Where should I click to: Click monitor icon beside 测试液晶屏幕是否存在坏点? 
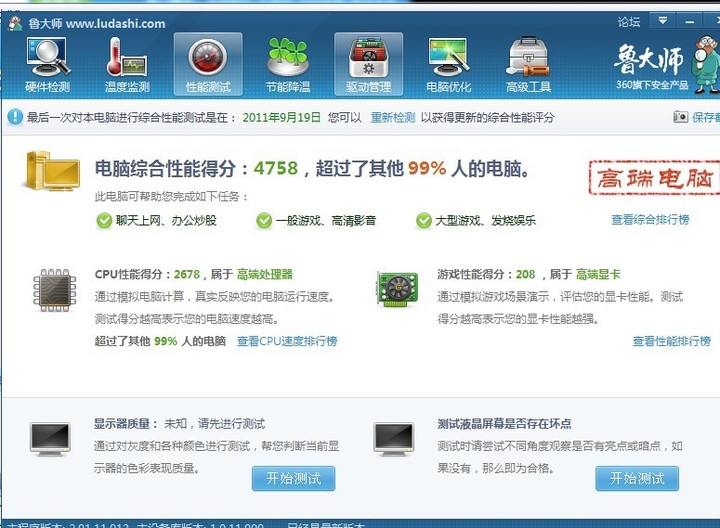394,439
